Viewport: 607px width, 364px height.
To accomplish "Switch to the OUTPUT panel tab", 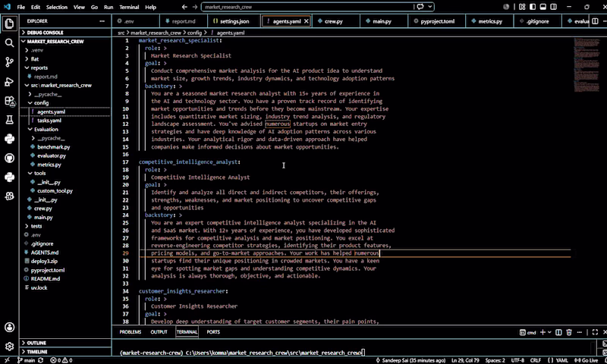I will 159,332.
